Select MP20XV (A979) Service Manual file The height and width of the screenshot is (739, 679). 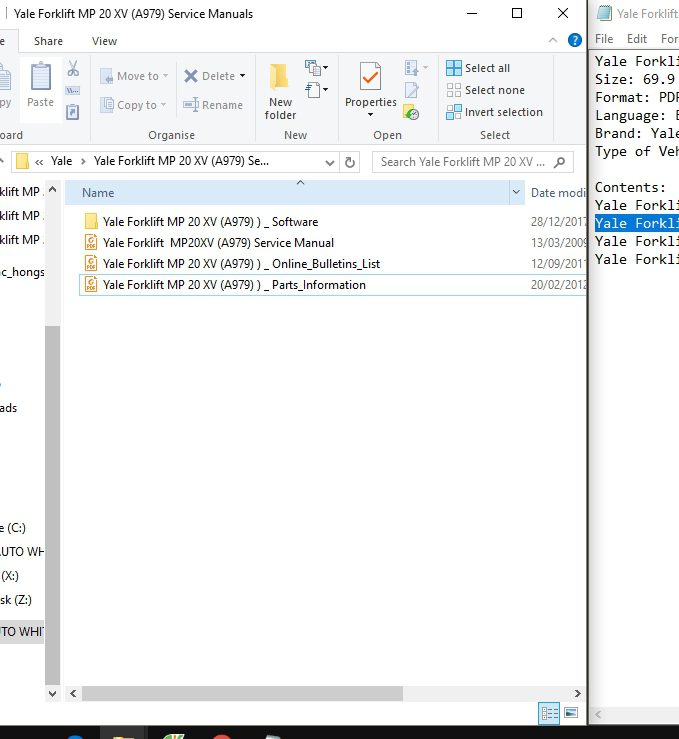[x=333, y=243]
